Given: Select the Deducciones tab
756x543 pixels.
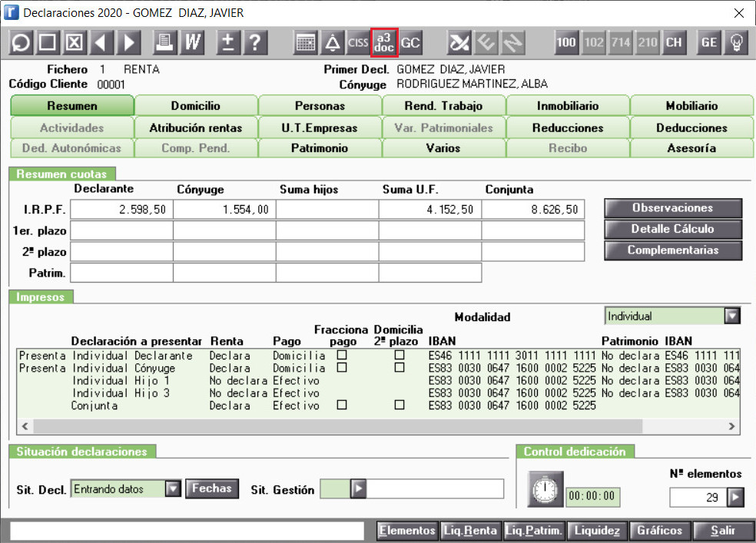Looking at the screenshot, I should tap(691, 127).
